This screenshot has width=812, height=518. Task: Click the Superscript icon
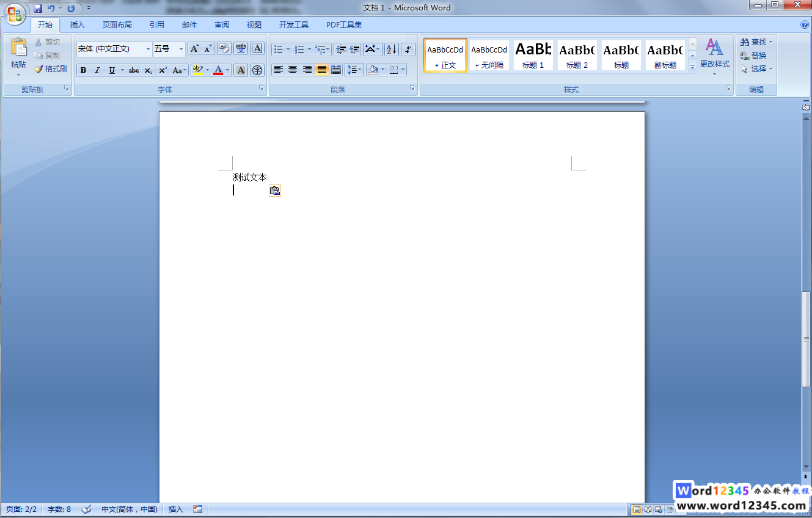[x=163, y=70]
